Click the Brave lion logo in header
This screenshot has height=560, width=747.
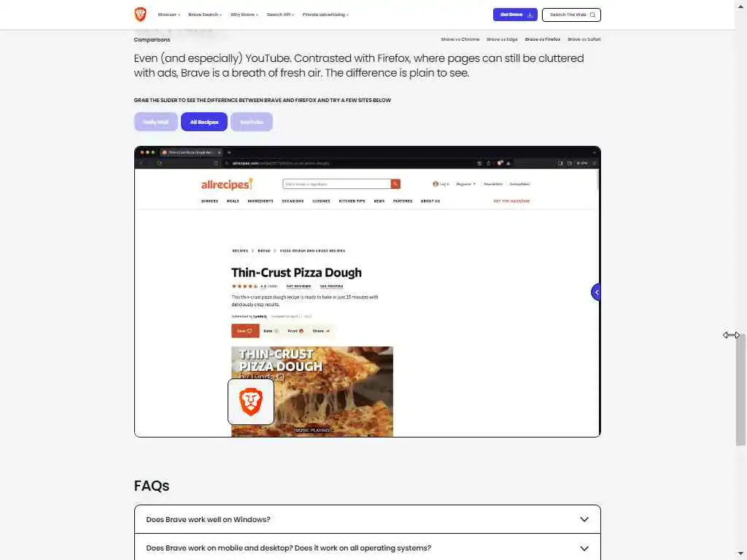click(140, 15)
